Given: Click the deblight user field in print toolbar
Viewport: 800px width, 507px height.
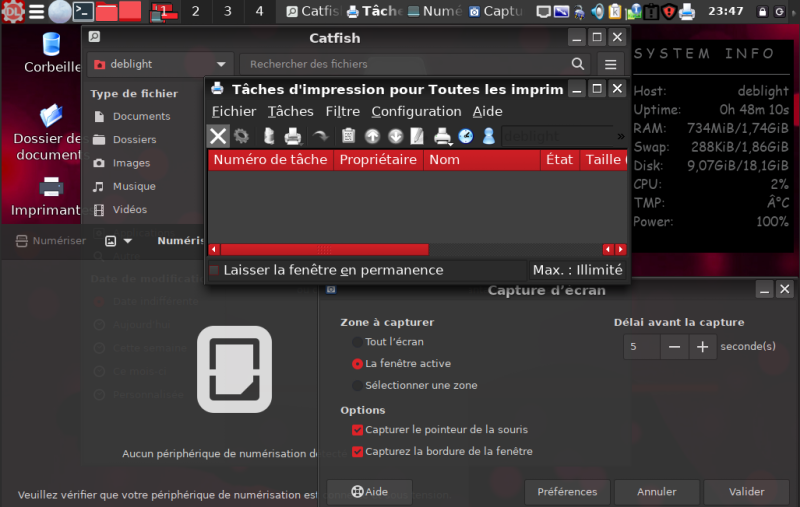Looking at the screenshot, I should point(557,136).
